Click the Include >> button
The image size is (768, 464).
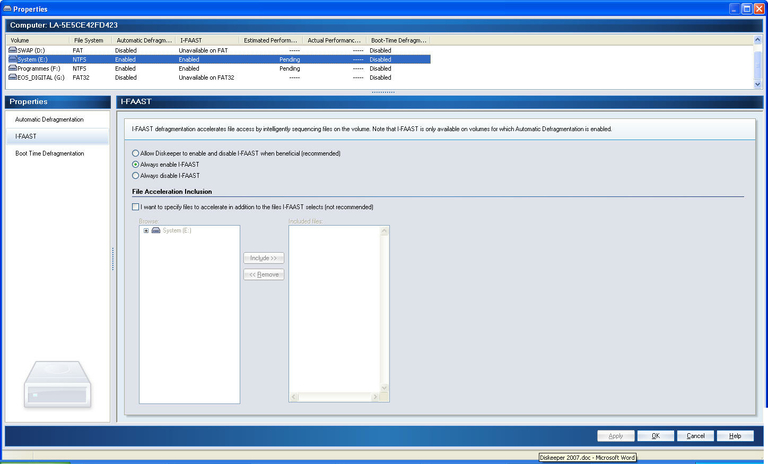click(264, 258)
